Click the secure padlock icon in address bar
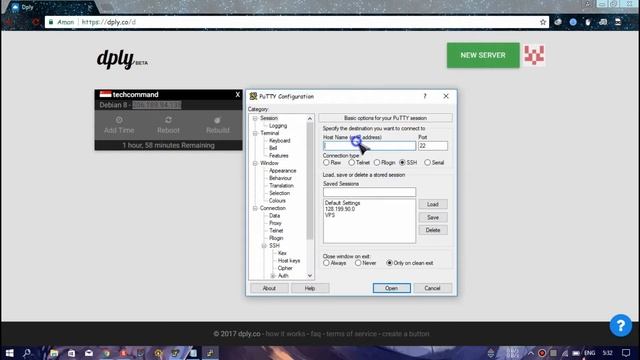Screen dimensions: 640x360 tap(51, 22)
